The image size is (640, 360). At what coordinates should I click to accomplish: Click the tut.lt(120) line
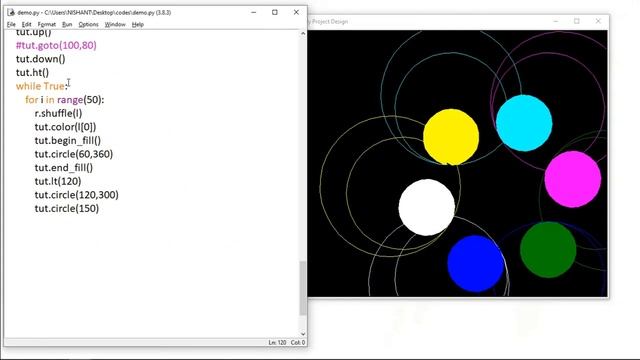click(58, 181)
